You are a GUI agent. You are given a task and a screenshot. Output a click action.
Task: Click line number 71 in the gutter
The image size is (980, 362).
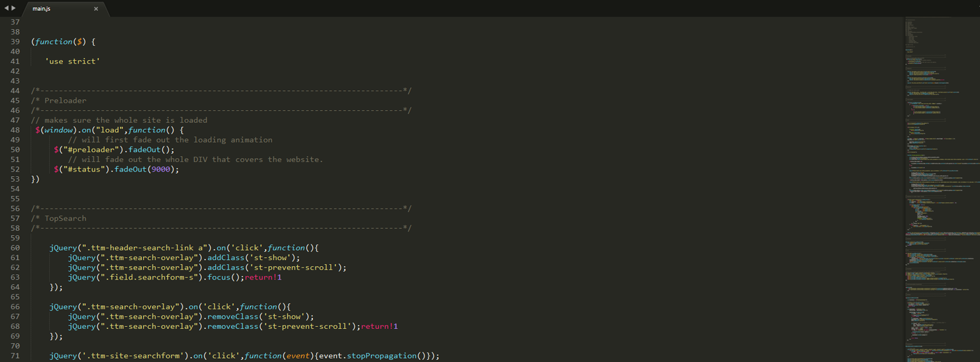coord(15,356)
